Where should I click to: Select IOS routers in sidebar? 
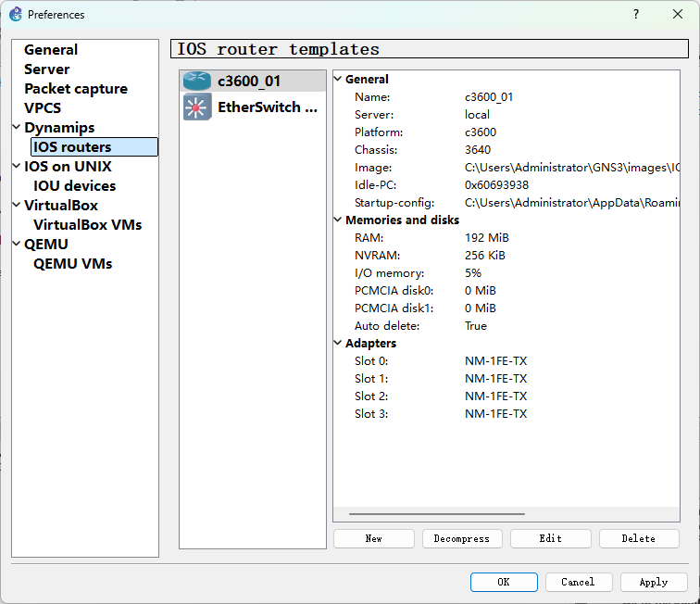94,146
